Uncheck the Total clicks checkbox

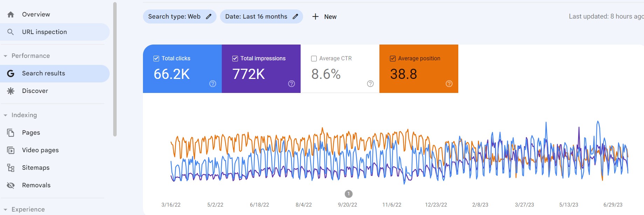[156, 59]
